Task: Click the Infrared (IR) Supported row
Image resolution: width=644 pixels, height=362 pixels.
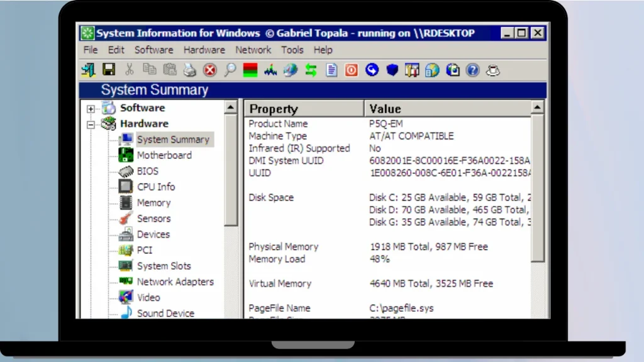Action: coord(387,148)
